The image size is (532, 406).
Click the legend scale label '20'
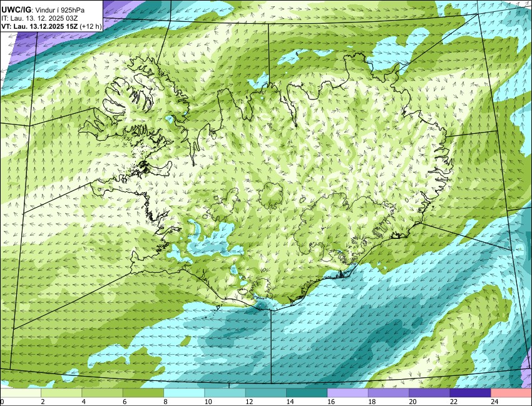click(413, 402)
